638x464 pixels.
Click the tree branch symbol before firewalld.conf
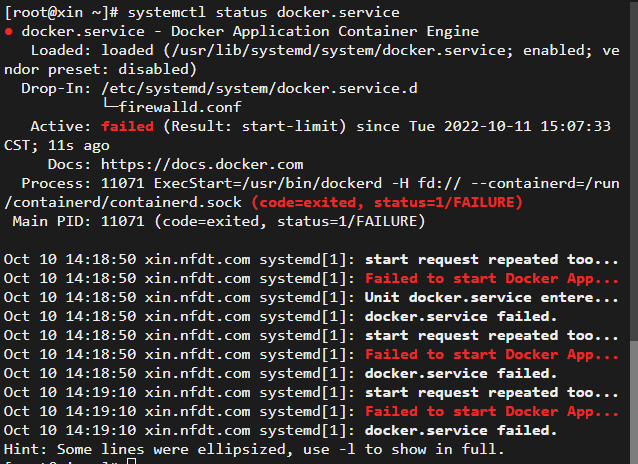[110, 106]
